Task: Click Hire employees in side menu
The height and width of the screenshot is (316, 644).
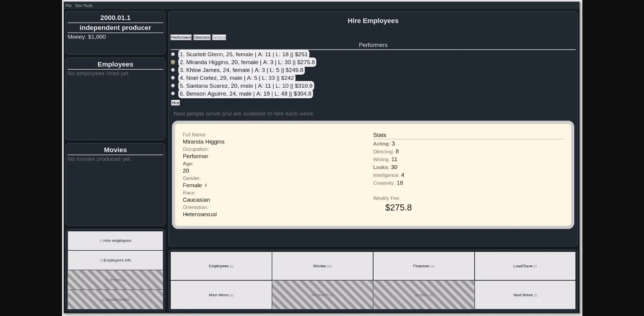Action: (x=115, y=241)
